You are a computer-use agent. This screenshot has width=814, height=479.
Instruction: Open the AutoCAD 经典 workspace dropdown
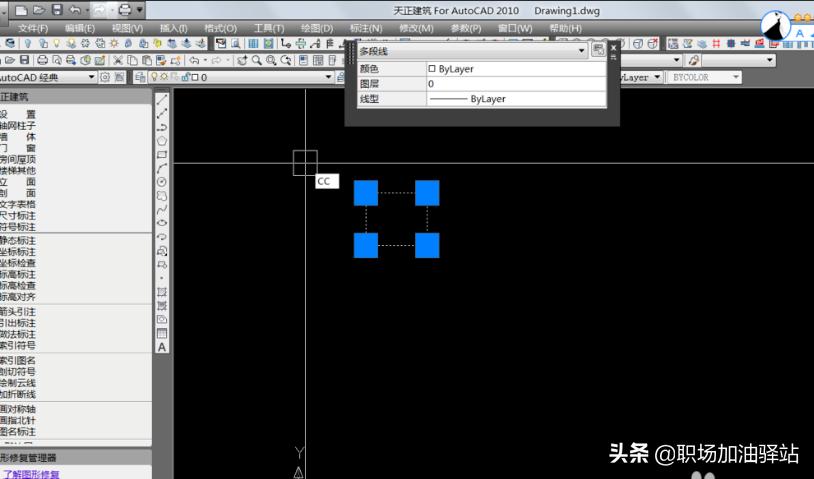pyautogui.click(x=91, y=77)
